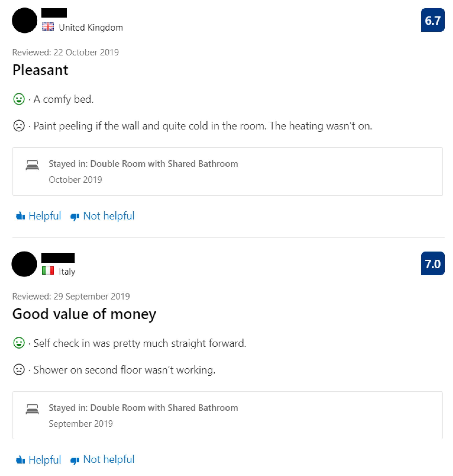The width and height of the screenshot is (453, 476).
Task: Click bed icon above 'September 2019' stay
Action: 32,409
